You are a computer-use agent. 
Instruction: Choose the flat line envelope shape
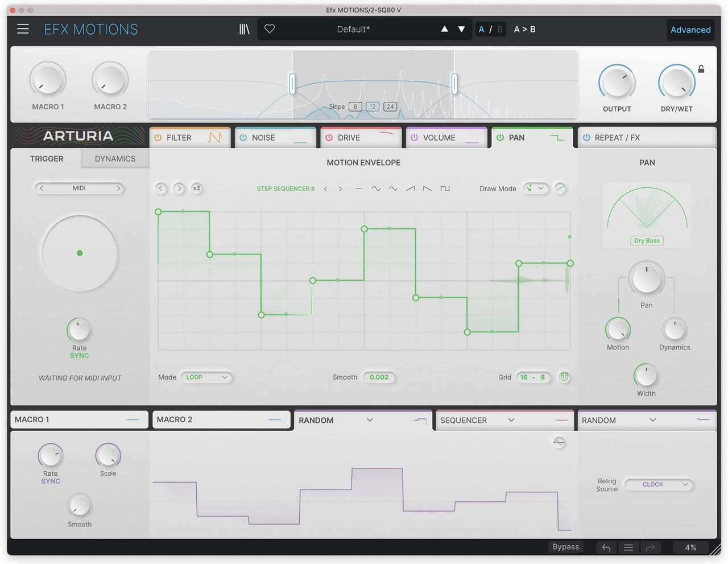coord(358,188)
